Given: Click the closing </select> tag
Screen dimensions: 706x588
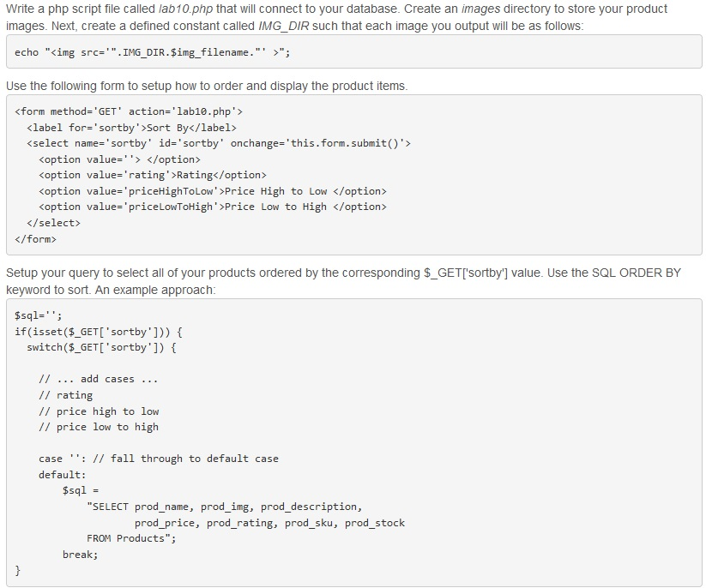Looking at the screenshot, I should [53, 223].
